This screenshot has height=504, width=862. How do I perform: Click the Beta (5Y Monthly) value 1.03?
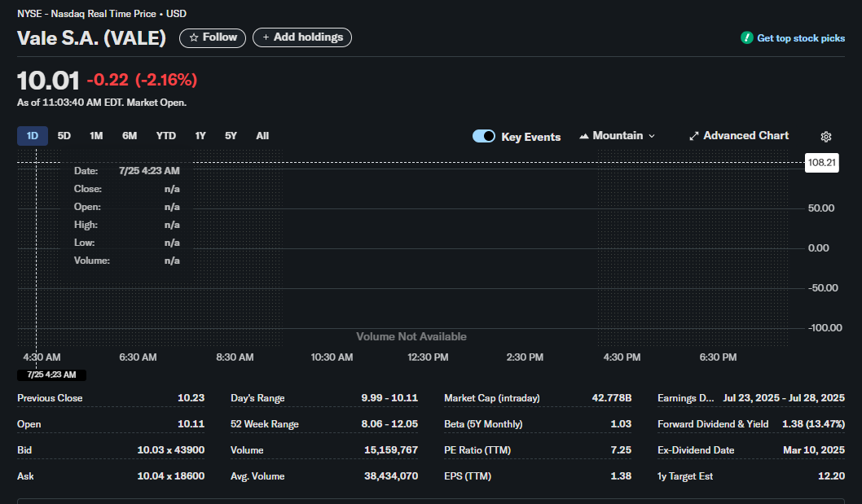click(621, 423)
